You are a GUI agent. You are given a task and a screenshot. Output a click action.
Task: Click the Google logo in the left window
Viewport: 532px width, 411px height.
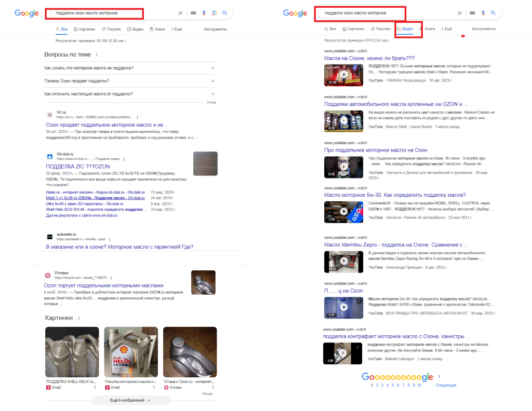[26, 13]
